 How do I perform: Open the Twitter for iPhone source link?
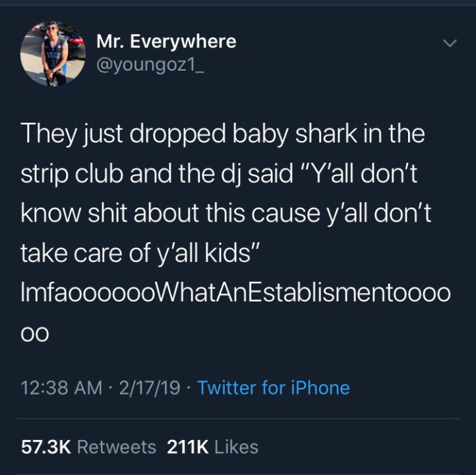274,388
